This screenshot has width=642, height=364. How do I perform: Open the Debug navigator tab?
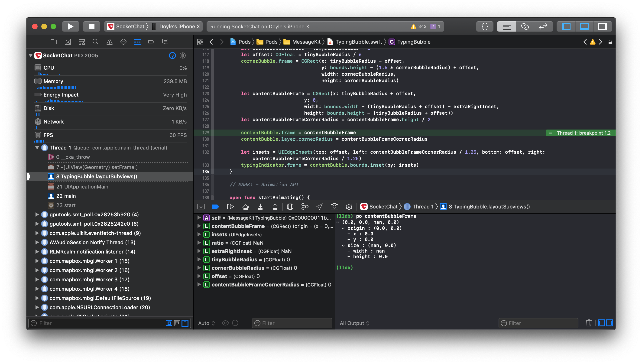click(137, 42)
